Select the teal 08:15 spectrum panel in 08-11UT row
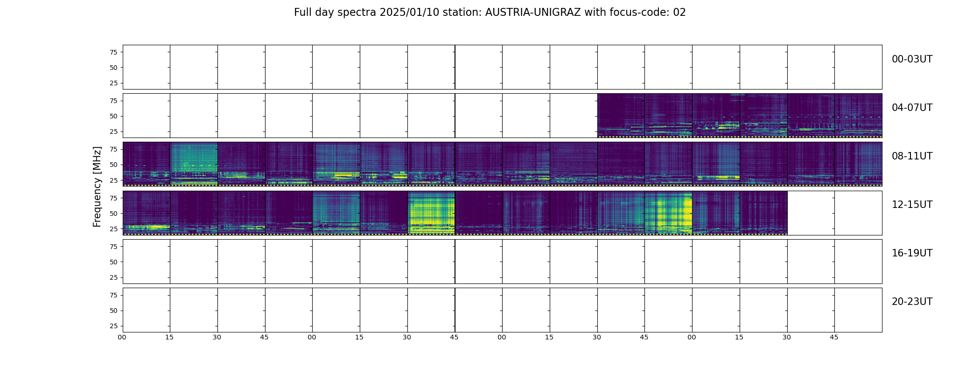 pyautogui.click(x=194, y=164)
